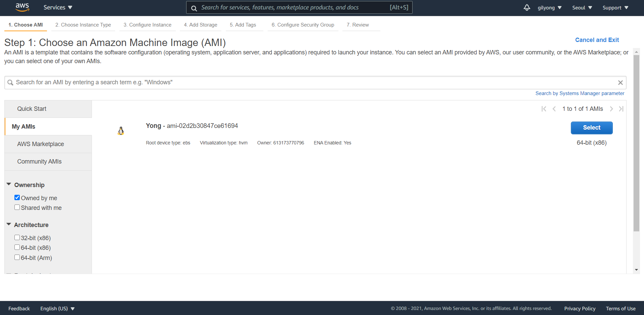Open the Community AMIs list

48,162
